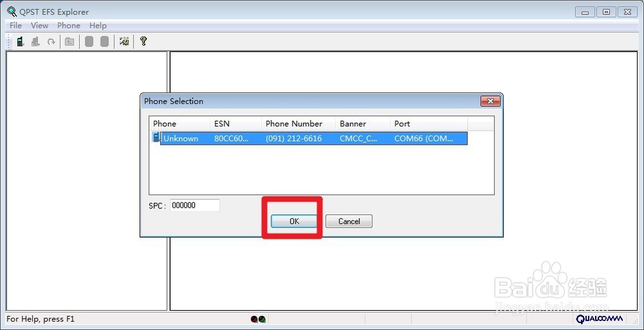Close the Phone Selection dialog
This screenshot has height=330, width=644.
coord(490,101)
